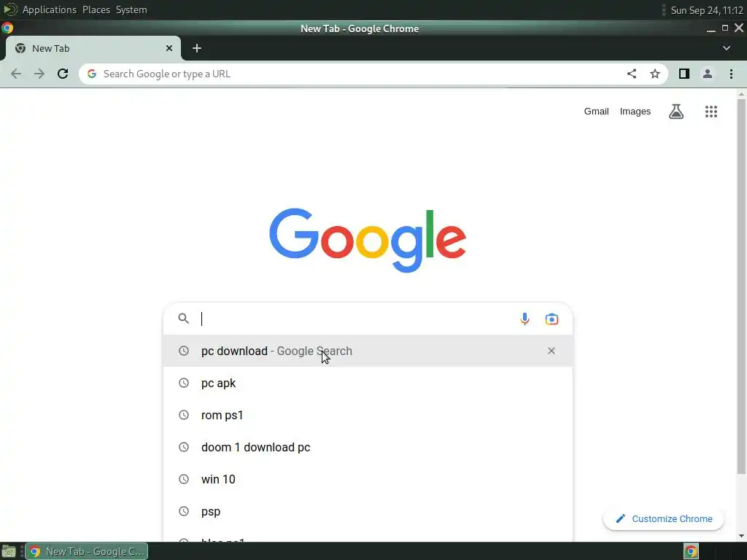Screen dimensions: 747x560
Task: Open the System menu
Action: [131, 9]
